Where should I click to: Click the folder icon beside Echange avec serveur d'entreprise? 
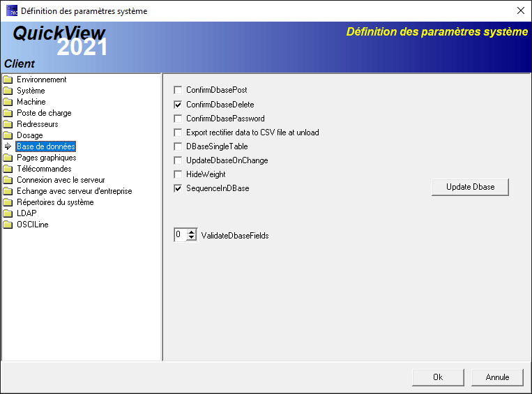(x=8, y=191)
